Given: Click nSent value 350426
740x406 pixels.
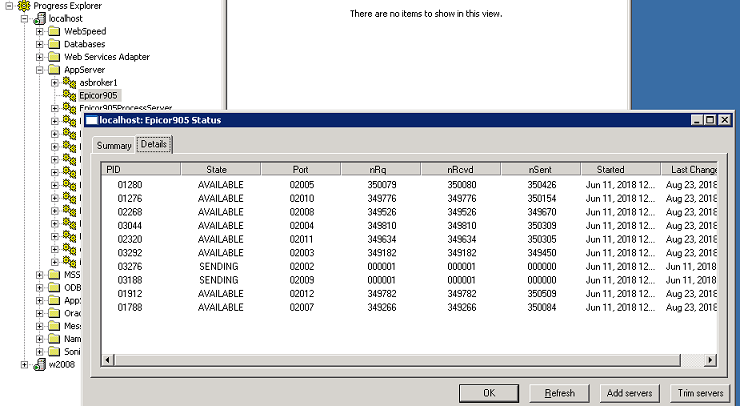Looking at the screenshot, I should [542, 185].
